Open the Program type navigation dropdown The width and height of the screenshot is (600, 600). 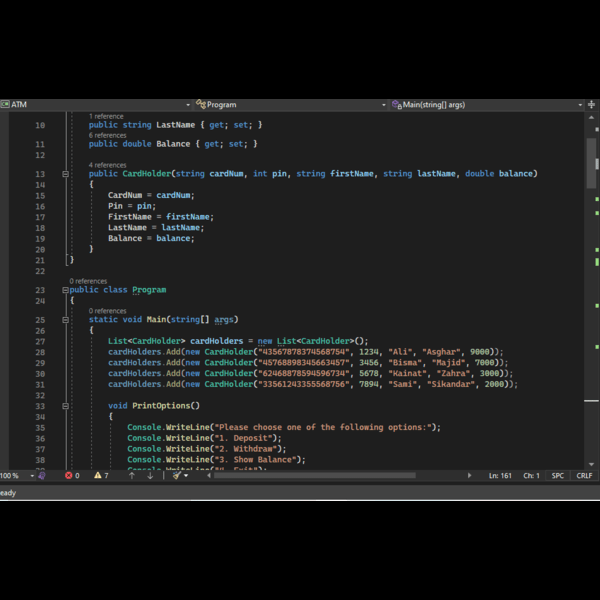(291, 104)
